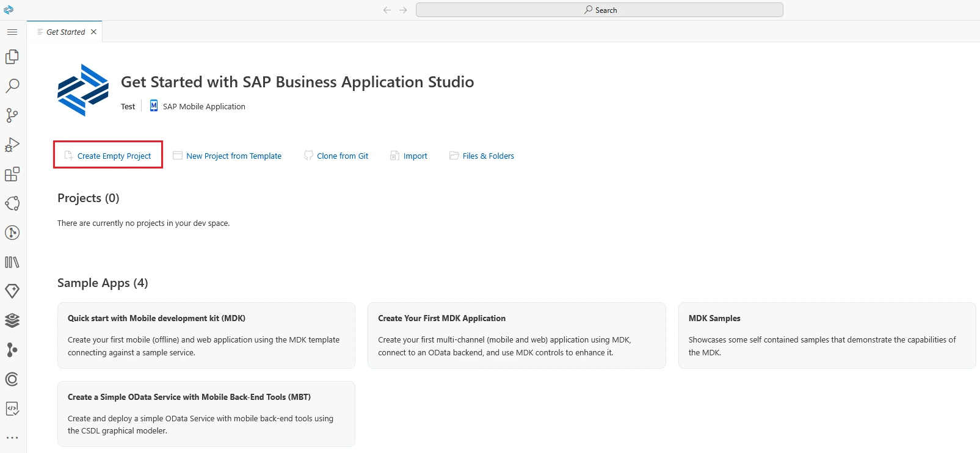Click the diamond gem sidebar icon
The height and width of the screenshot is (453, 980).
[12, 291]
